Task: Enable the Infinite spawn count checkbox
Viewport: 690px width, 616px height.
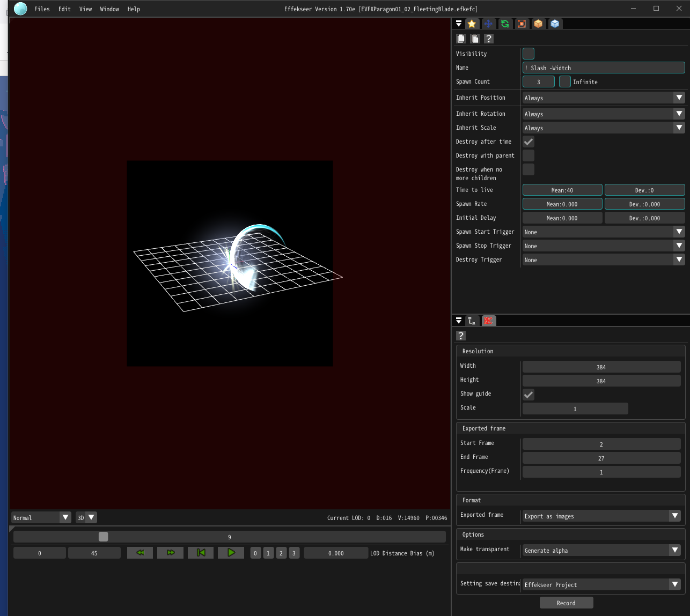Action: point(565,81)
